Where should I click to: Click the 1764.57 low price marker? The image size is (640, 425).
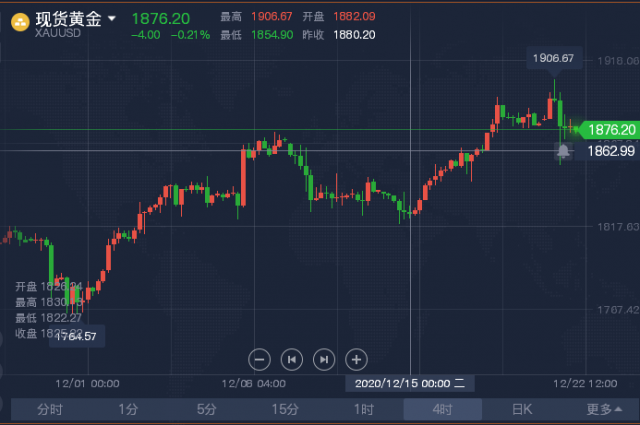(x=76, y=336)
